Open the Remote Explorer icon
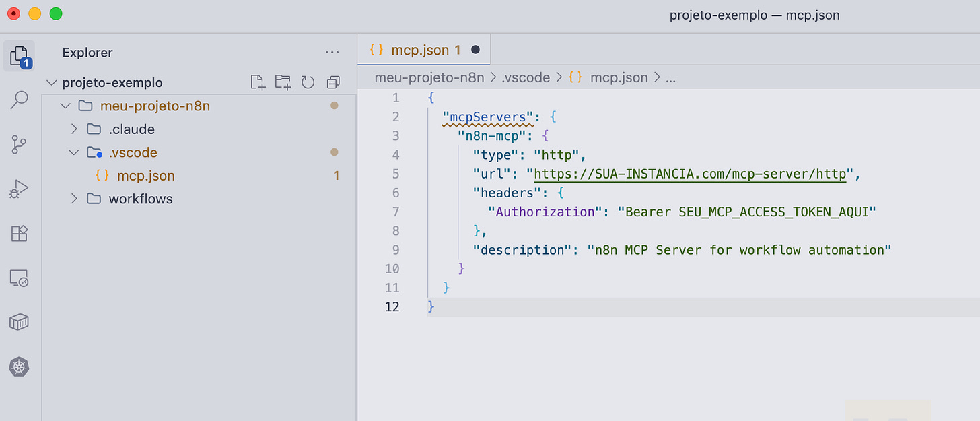The image size is (980, 421). pyautogui.click(x=20, y=278)
